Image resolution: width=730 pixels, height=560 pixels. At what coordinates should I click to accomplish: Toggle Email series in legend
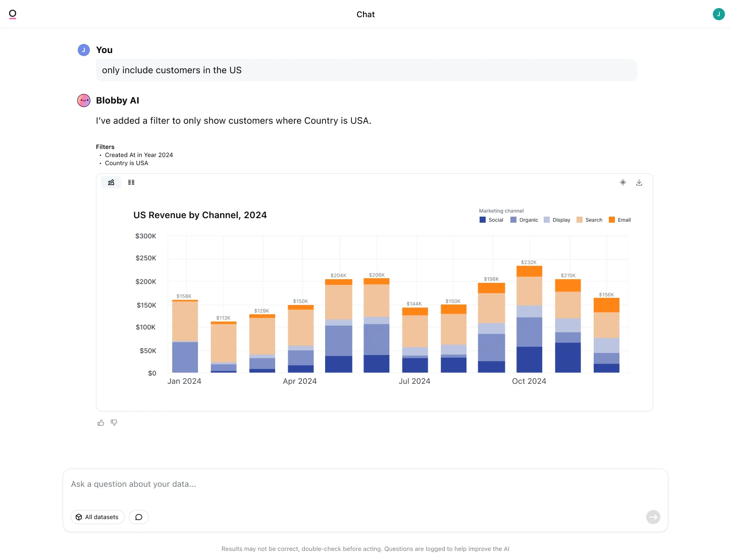click(x=620, y=220)
